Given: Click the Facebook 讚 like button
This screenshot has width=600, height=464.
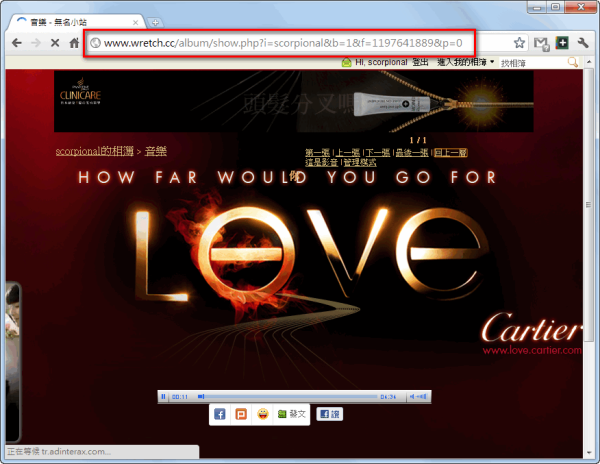Looking at the screenshot, I should click(329, 414).
